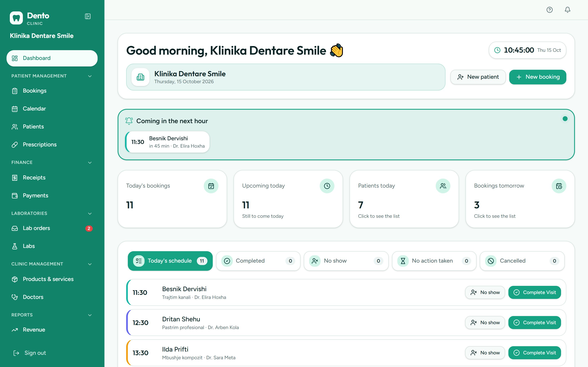
Task: Open the notifications bell icon
Action: [568, 10]
